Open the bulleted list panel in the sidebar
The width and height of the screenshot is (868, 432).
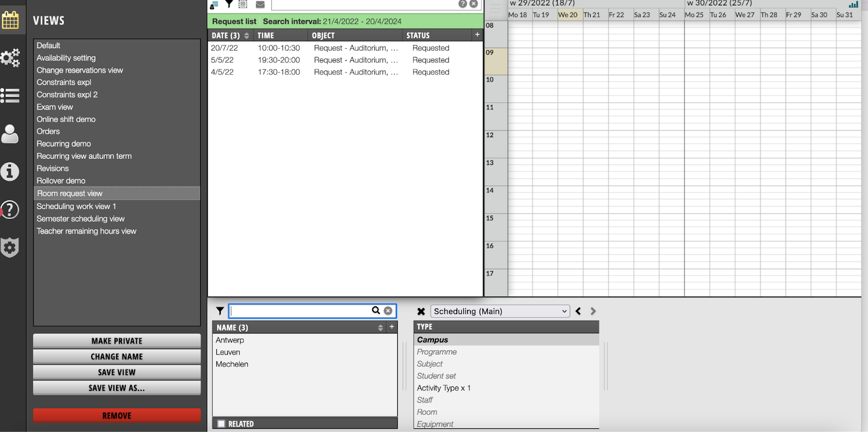(10, 95)
